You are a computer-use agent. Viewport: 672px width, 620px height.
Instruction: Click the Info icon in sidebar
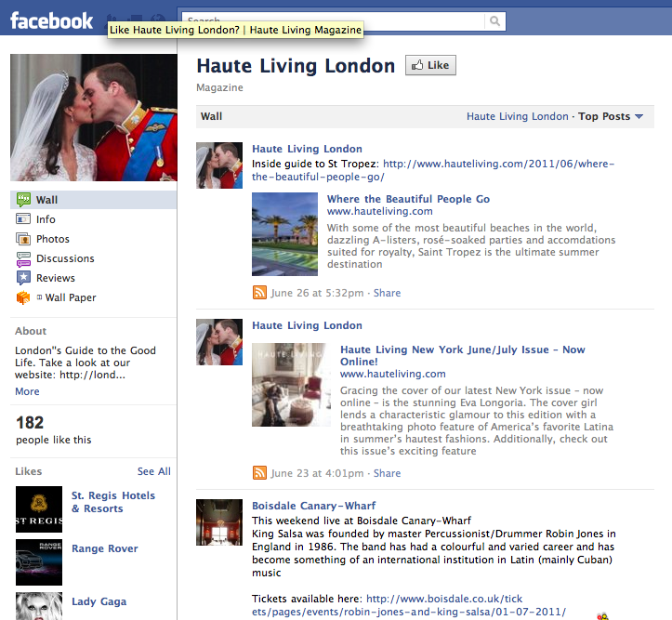23,219
